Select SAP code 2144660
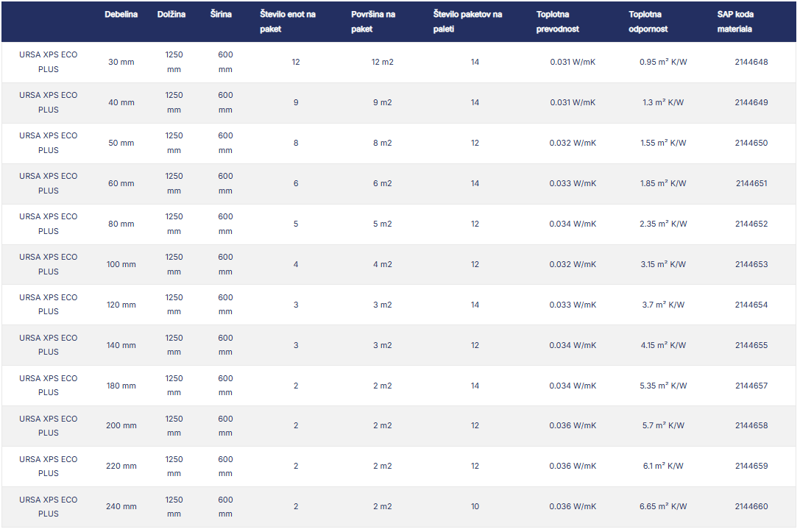Viewport: 800px width, 532px height. pos(751,507)
